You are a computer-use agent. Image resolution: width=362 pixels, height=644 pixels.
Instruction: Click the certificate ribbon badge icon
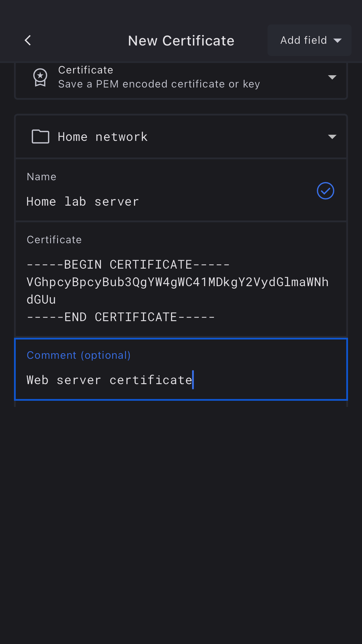(40, 77)
